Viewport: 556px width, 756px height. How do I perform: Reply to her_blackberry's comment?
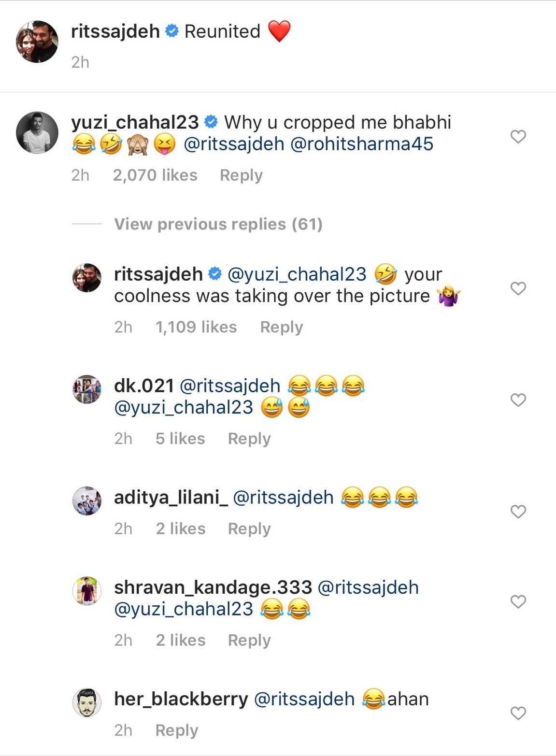pyautogui.click(x=176, y=730)
